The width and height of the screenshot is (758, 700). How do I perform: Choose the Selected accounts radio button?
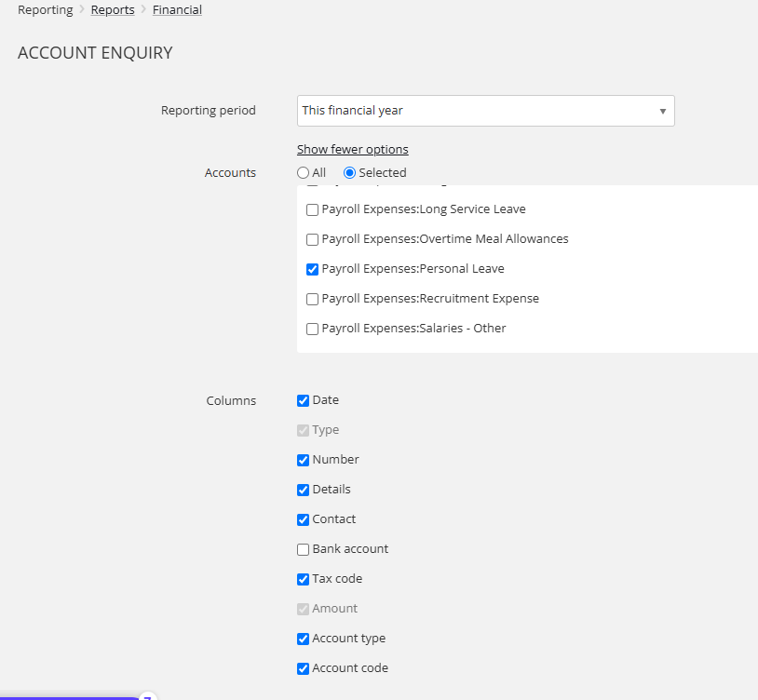click(x=350, y=173)
